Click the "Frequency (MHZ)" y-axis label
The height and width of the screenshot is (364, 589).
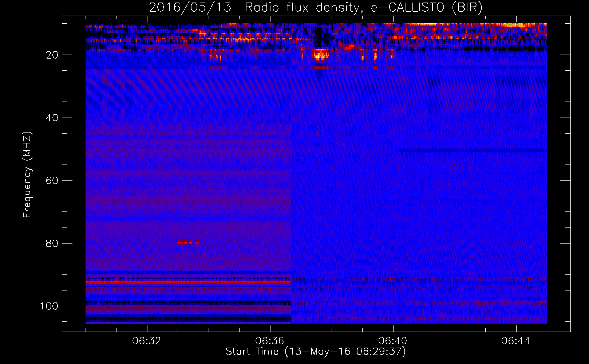point(27,174)
